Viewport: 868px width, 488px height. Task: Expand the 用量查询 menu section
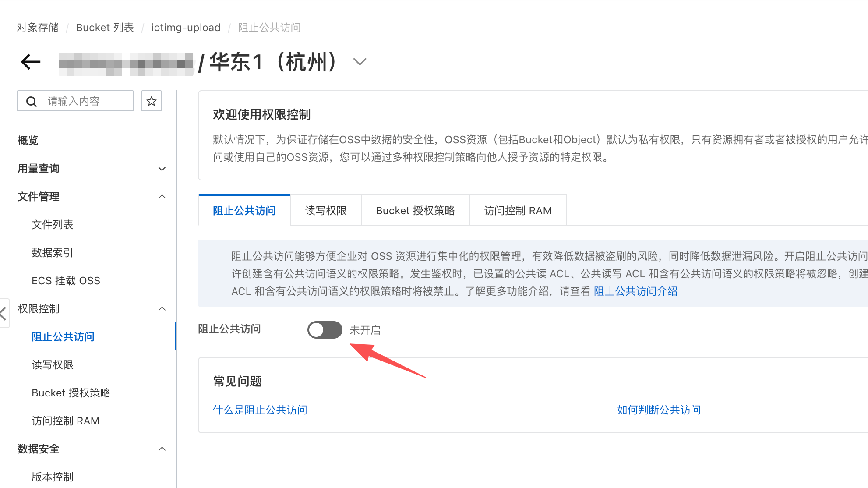[162, 169]
